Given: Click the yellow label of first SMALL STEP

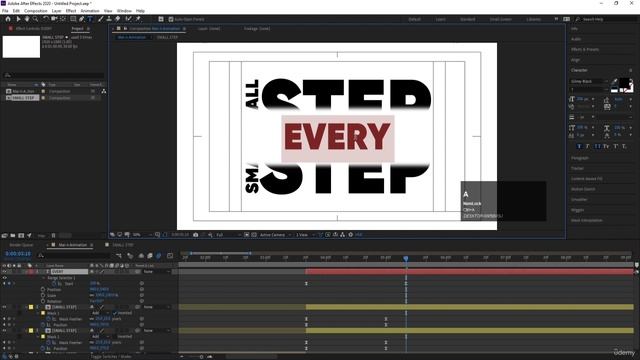Looking at the screenshot, I should tap(31, 307).
